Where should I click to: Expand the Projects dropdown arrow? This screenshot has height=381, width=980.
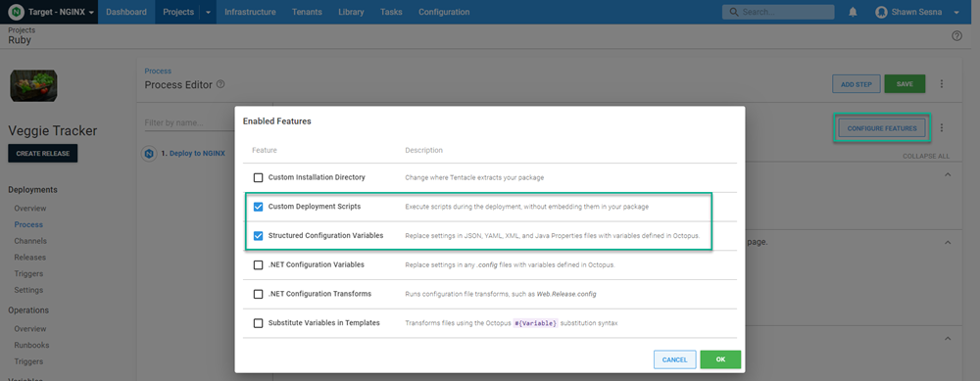click(x=208, y=12)
